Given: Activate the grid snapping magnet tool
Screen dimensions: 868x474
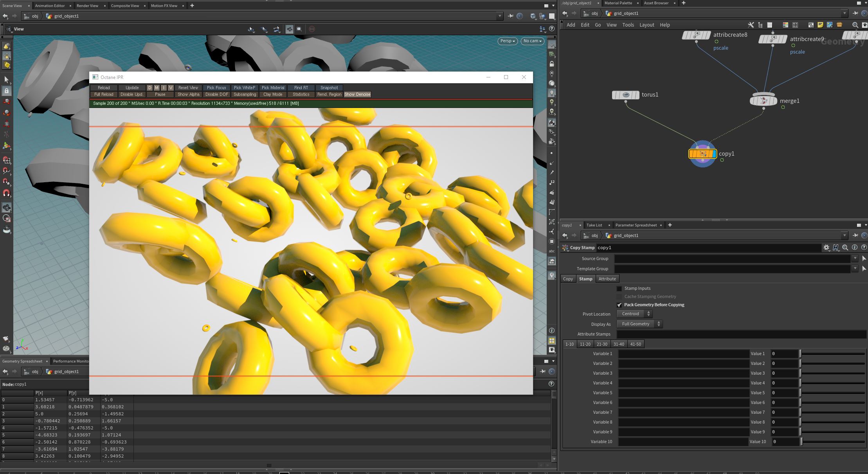Looking at the screenshot, I should point(7,160).
